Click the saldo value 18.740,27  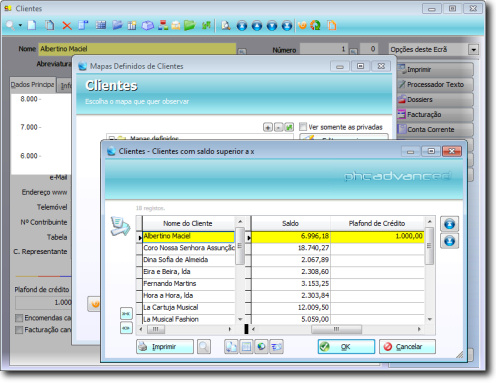point(313,248)
